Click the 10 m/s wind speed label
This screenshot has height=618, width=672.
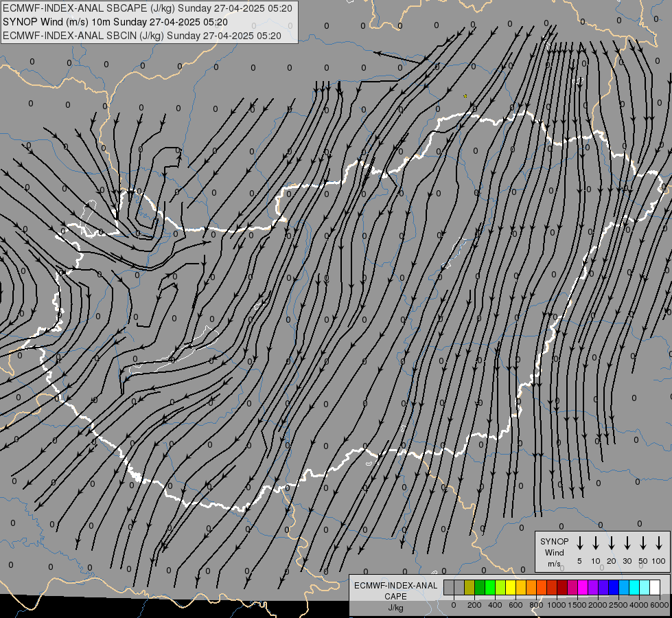click(x=596, y=561)
